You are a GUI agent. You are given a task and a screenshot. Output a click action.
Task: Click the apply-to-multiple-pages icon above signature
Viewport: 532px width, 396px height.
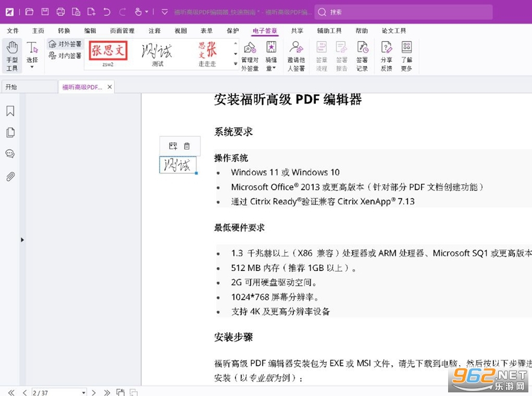[173, 146]
